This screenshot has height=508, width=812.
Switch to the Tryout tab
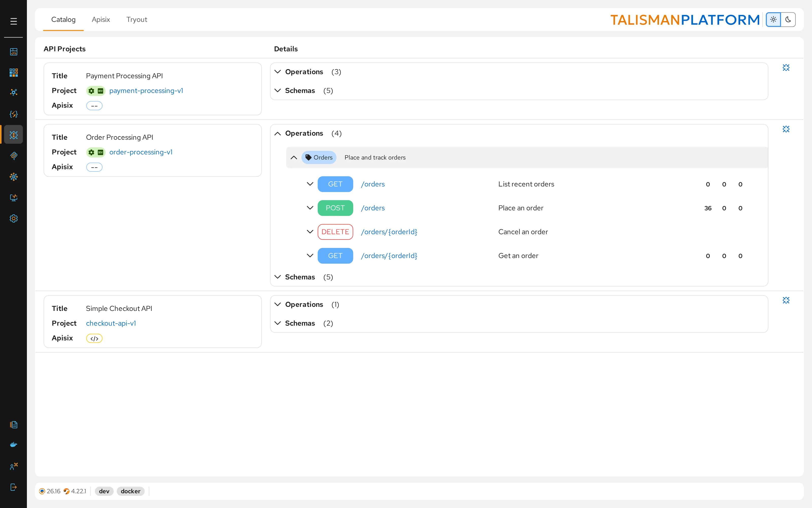click(137, 20)
